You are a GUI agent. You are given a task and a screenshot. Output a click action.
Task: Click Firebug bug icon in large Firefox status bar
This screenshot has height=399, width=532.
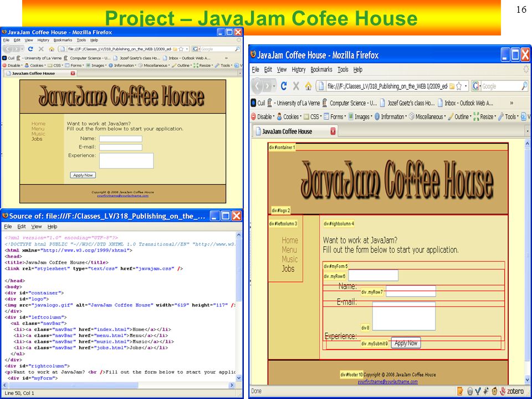486,391
